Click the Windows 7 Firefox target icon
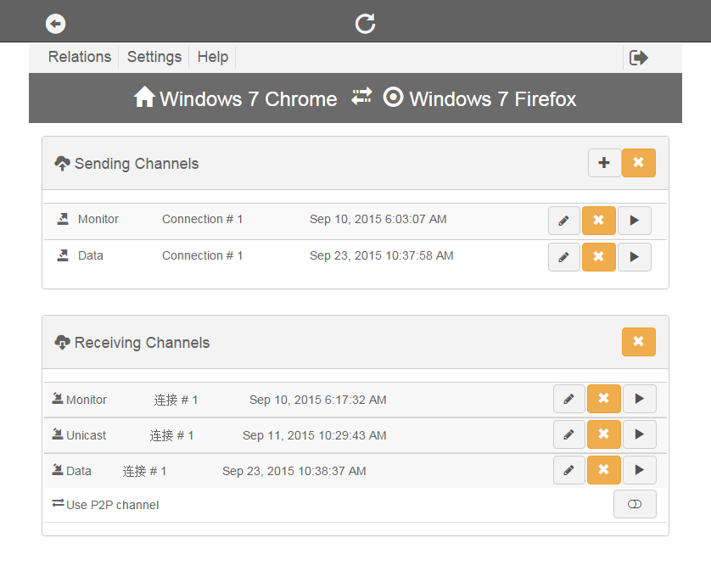The width and height of the screenshot is (711, 588). (x=393, y=98)
